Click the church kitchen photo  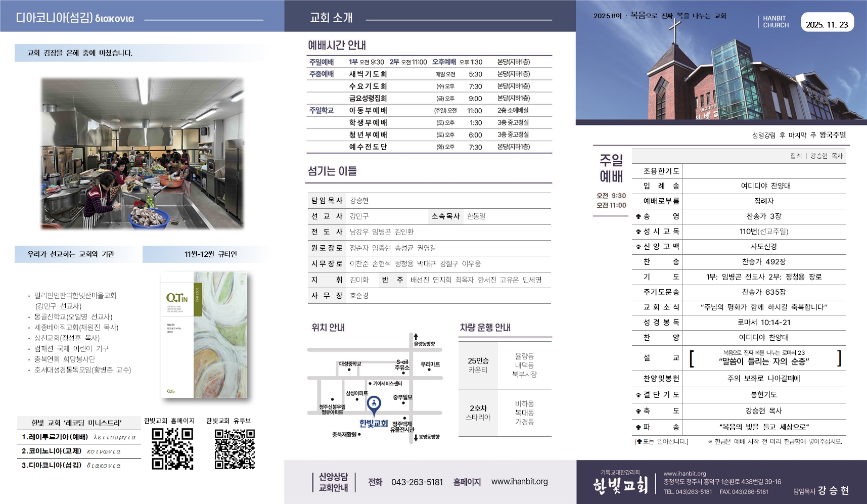coord(143,154)
